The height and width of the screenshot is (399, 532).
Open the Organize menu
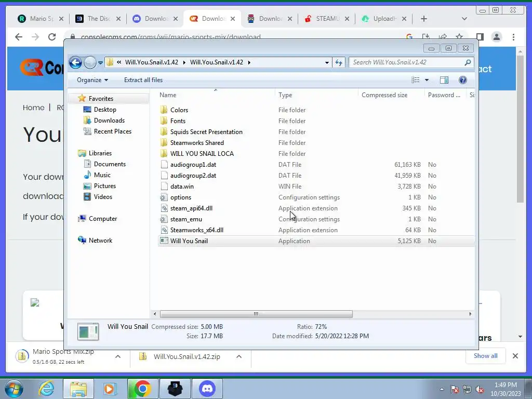pos(92,80)
